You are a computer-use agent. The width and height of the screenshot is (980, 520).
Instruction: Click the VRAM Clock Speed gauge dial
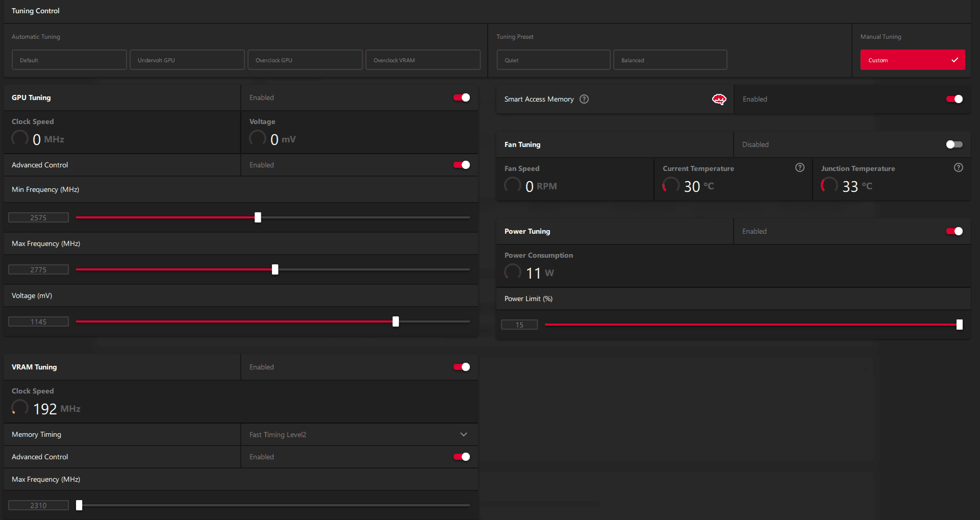coord(20,408)
